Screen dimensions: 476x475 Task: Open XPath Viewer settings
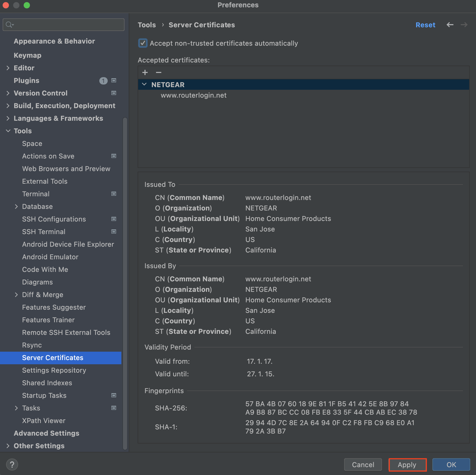pos(44,421)
